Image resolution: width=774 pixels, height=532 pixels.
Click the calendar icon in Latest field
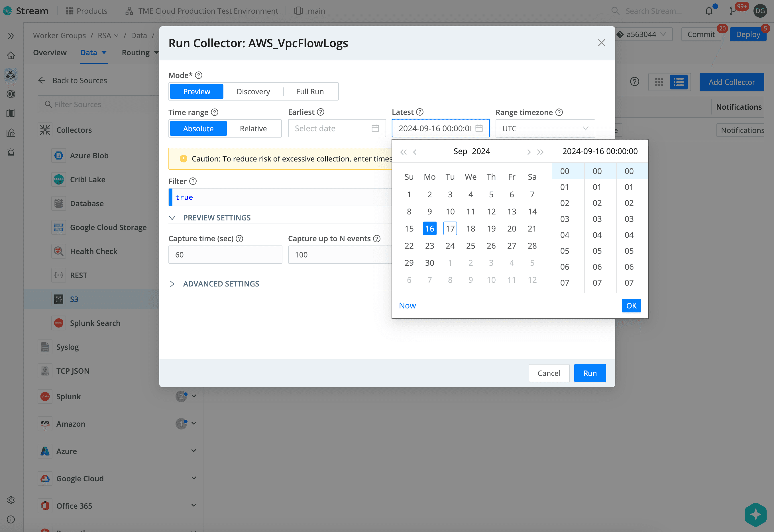pos(479,128)
